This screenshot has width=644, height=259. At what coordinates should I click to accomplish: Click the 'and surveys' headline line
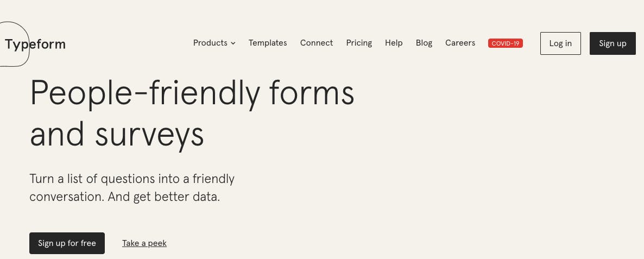pos(117,135)
